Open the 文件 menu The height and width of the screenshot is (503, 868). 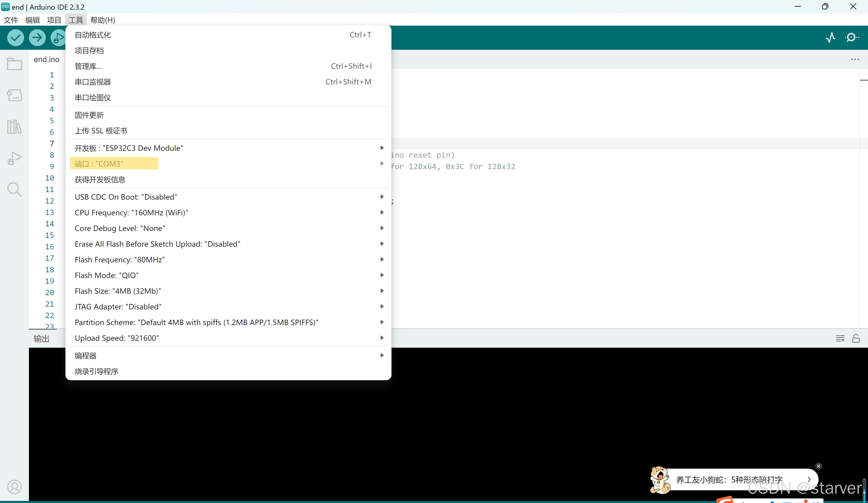coord(11,20)
